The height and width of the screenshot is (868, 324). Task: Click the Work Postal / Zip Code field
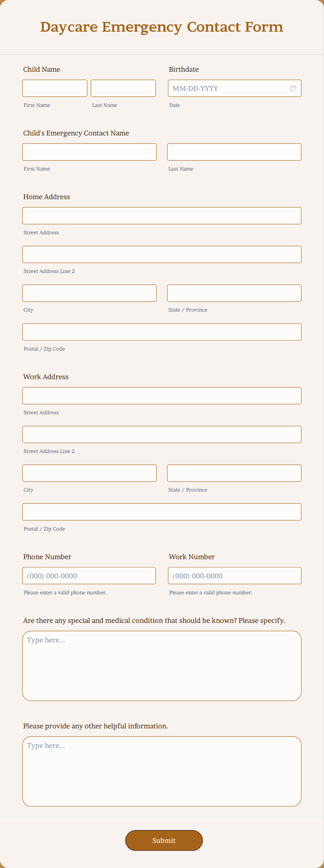pos(162,512)
